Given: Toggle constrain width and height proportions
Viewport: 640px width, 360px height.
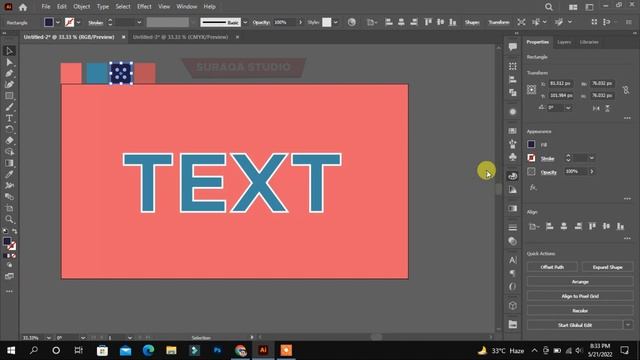Looking at the screenshot, I should pyautogui.click(x=626, y=90).
